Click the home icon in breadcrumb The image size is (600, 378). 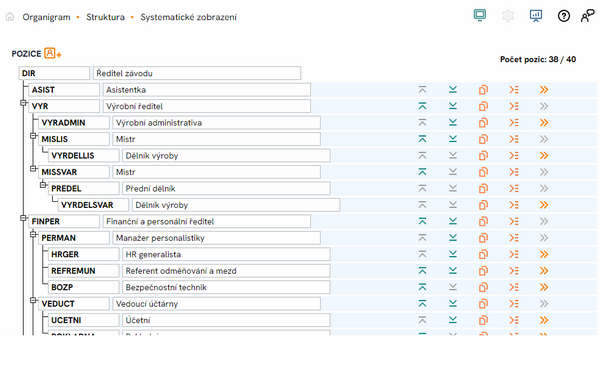coord(10,17)
